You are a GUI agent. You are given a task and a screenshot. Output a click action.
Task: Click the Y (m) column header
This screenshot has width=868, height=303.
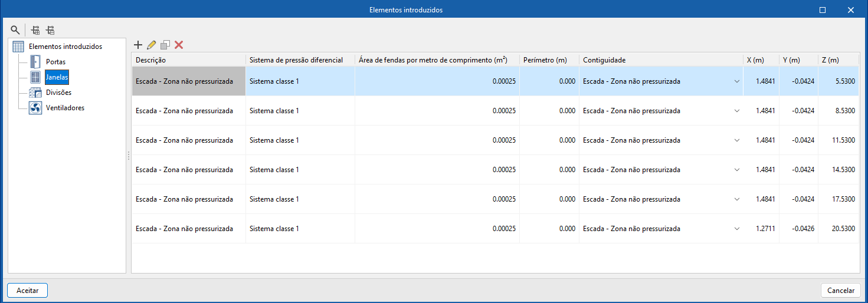point(798,60)
